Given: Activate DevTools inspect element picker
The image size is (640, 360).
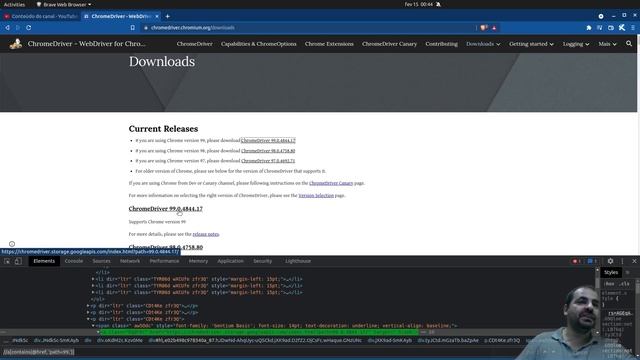Looking at the screenshot, I should click(7, 261).
